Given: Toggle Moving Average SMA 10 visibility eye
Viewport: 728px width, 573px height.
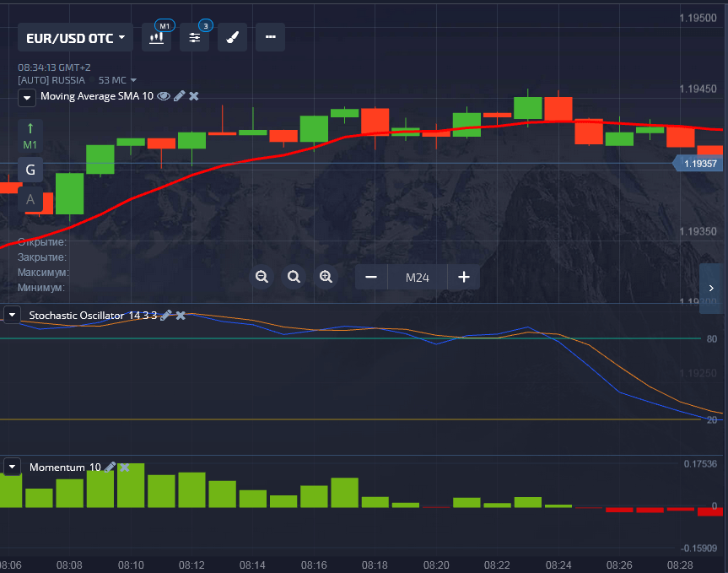Looking at the screenshot, I should (x=164, y=96).
